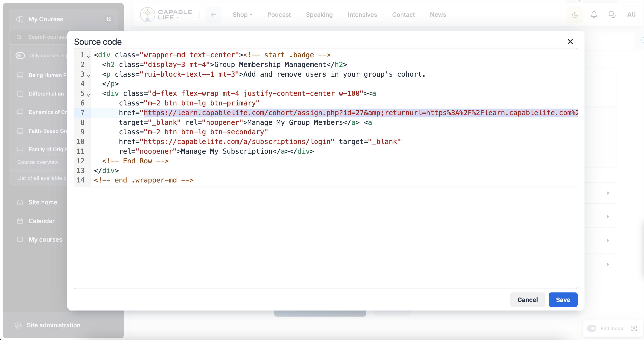Collapse code fold arrow on line 1

(x=88, y=56)
